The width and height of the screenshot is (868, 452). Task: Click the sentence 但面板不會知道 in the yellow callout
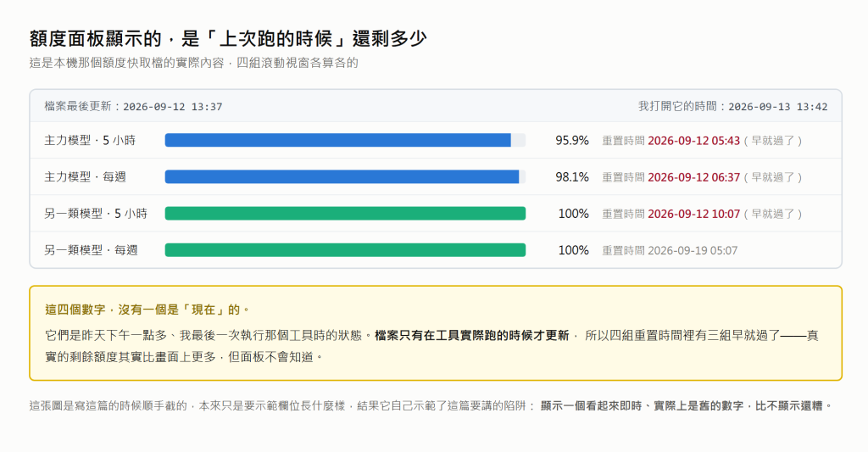(271, 357)
